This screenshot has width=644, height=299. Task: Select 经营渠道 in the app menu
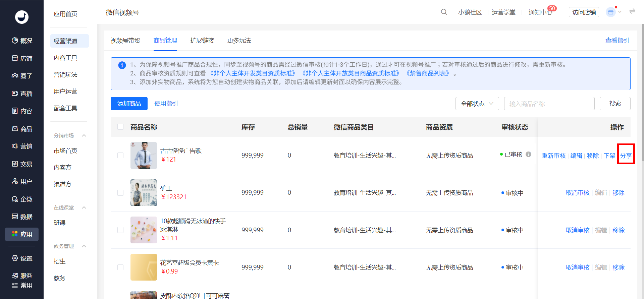pos(69,41)
